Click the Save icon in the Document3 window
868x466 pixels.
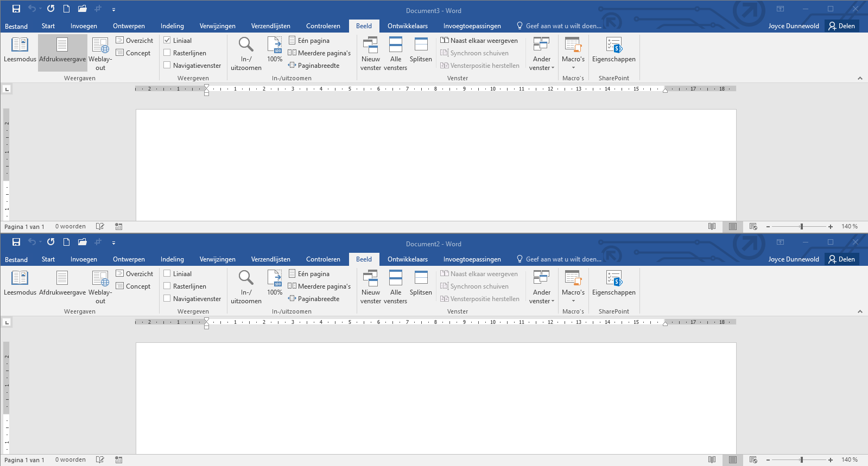(16, 9)
